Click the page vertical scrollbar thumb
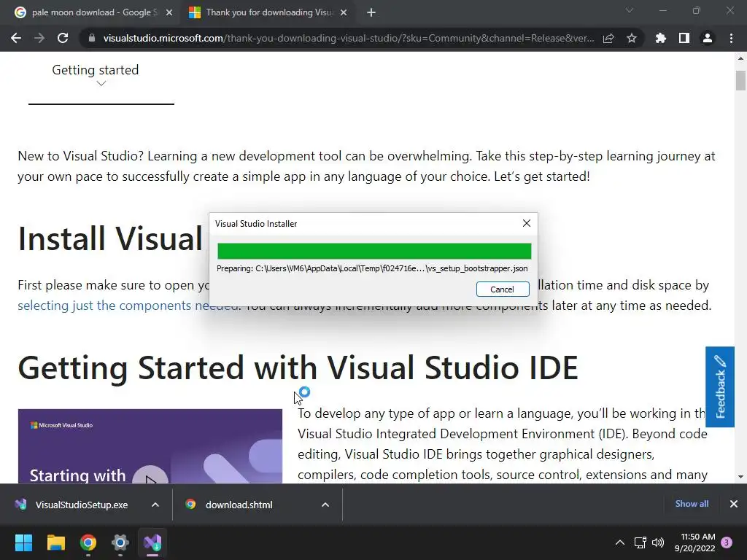 740,80
